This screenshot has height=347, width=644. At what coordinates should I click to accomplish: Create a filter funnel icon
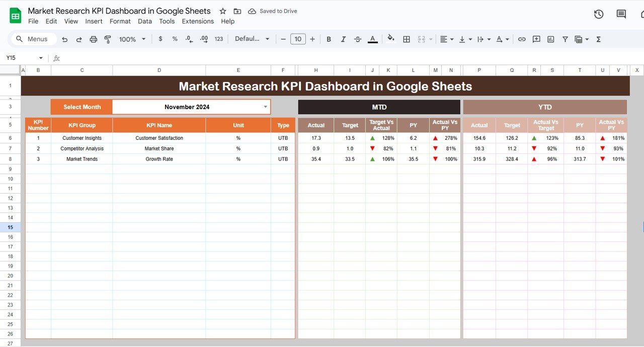(x=565, y=39)
